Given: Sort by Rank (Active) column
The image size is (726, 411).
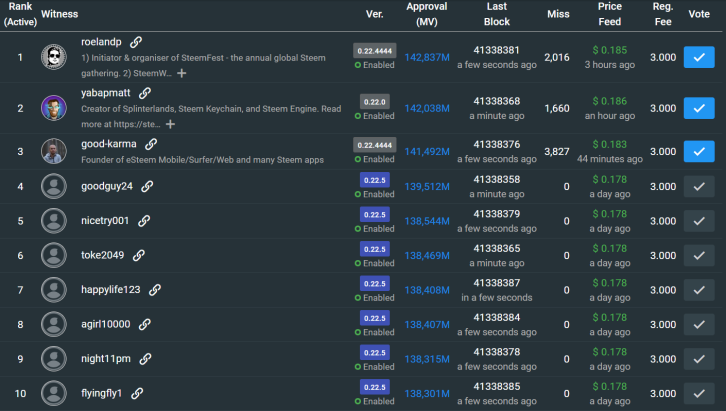Looking at the screenshot, I should pyautogui.click(x=20, y=14).
